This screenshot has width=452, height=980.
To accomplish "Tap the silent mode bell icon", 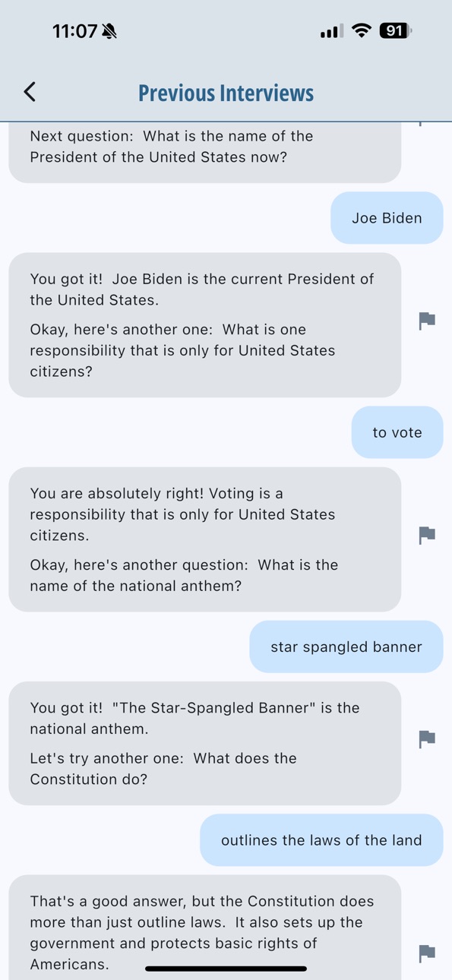I will tap(110, 31).
